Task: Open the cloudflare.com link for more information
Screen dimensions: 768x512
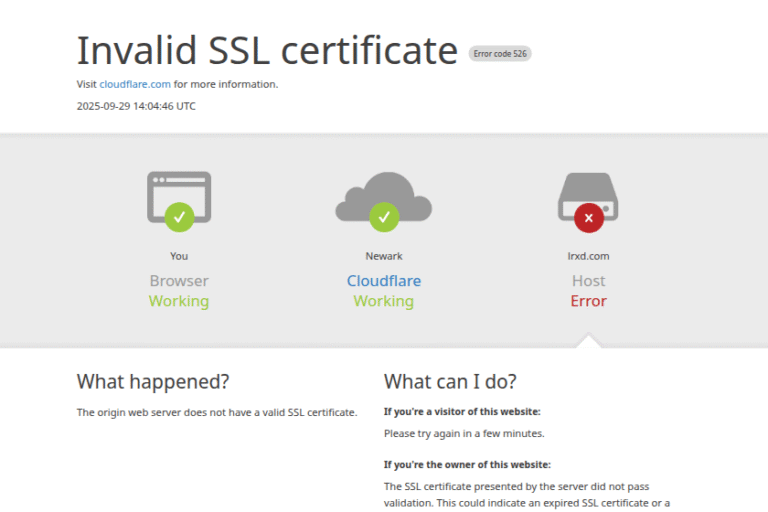Action: tap(135, 84)
